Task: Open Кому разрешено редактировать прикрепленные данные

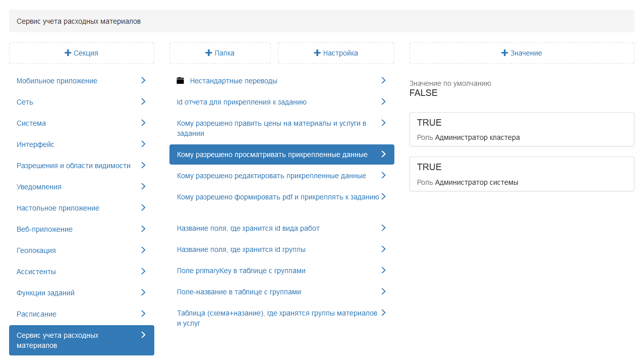Action: pyautogui.click(x=271, y=176)
